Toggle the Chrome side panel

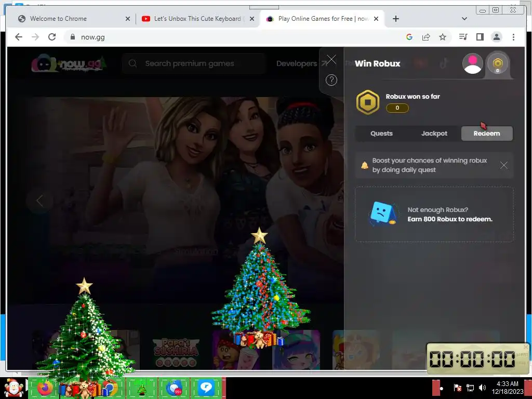[x=480, y=37]
